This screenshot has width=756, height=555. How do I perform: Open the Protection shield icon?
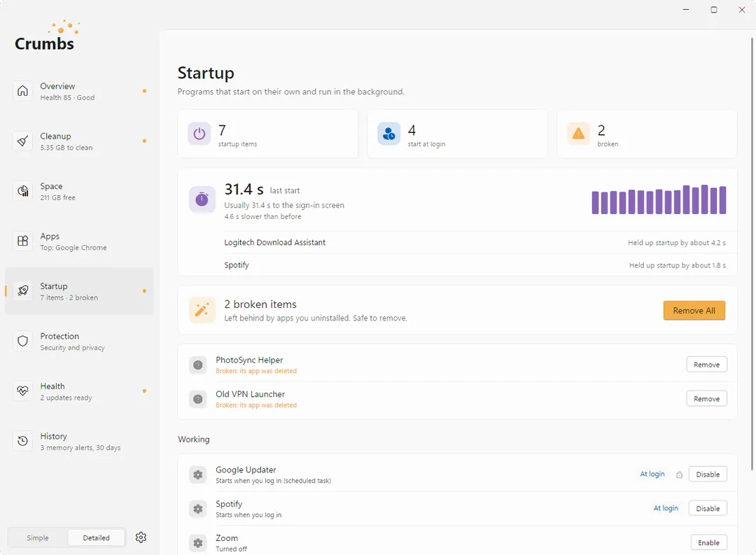coord(22,341)
